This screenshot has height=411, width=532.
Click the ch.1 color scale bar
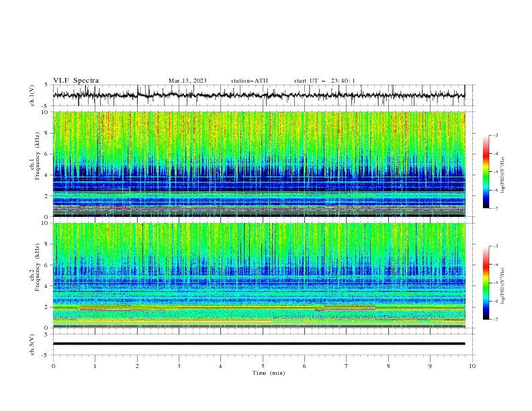486,171
